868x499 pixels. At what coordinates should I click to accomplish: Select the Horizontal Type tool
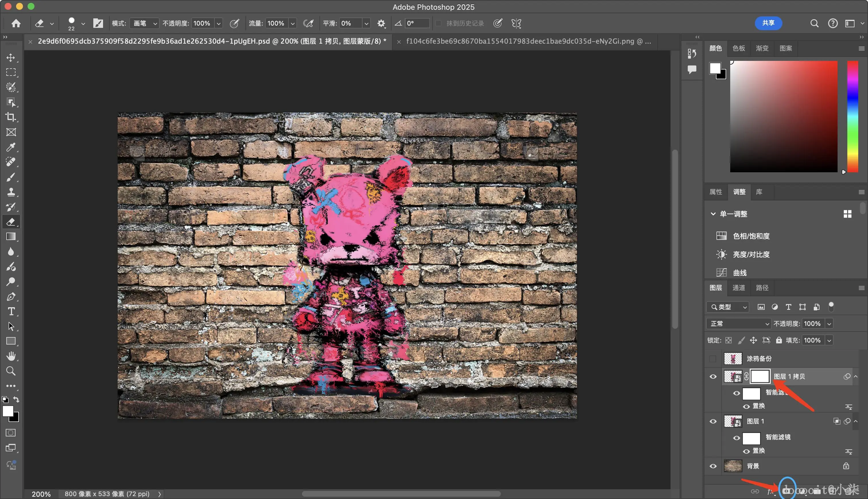click(11, 312)
